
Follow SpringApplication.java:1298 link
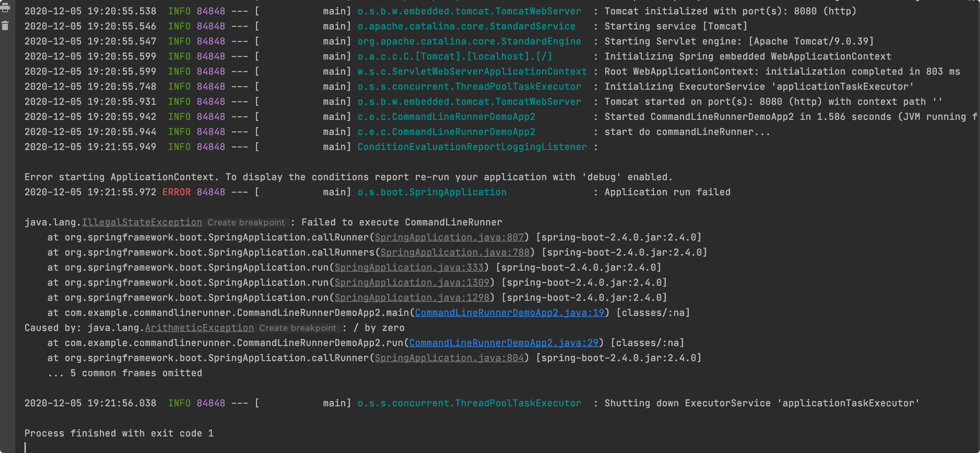point(412,298)
